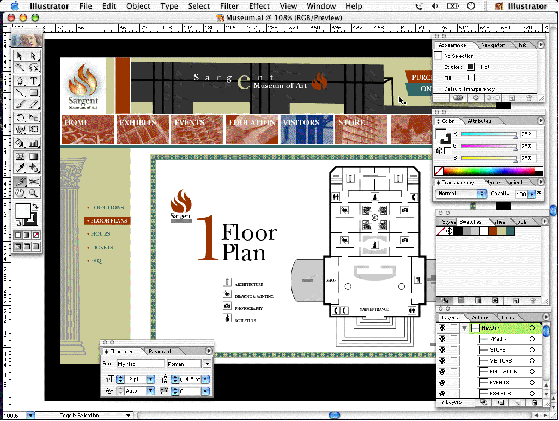Select the Rotate tool

[20, 117]
